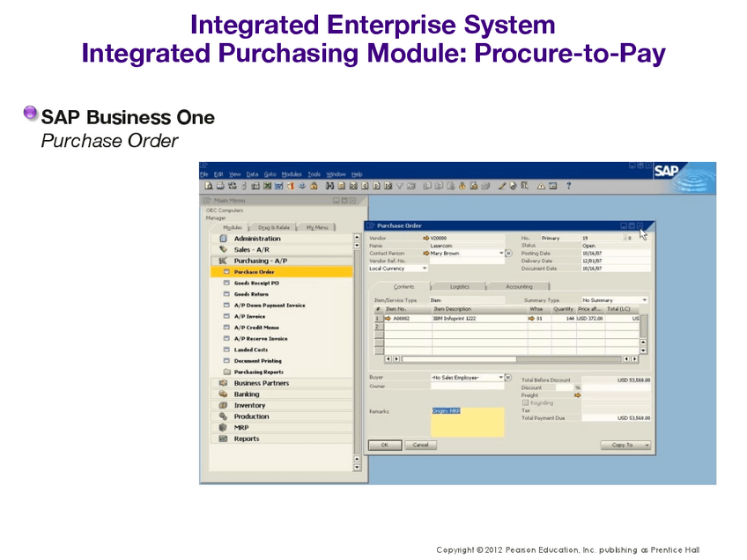The width and height of the screenshot is (747, 560).
Task: Click the Print (printer) toolbar icon
Action: 220,186
